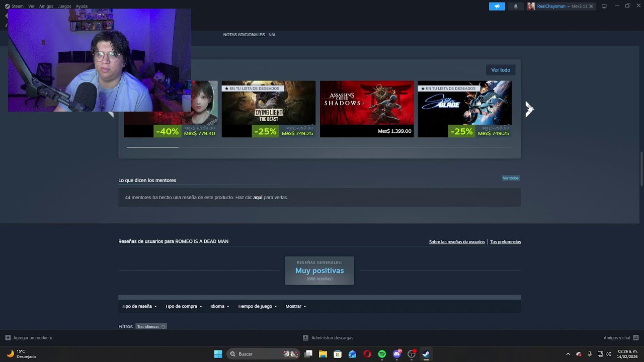Open Amigos y chat panel
Screen dimensions: 644x362
(621, 338)
